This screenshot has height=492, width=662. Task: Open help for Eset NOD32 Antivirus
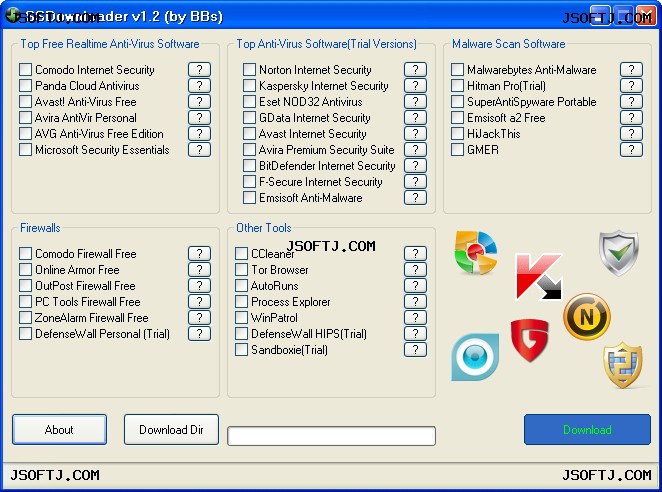415,101
